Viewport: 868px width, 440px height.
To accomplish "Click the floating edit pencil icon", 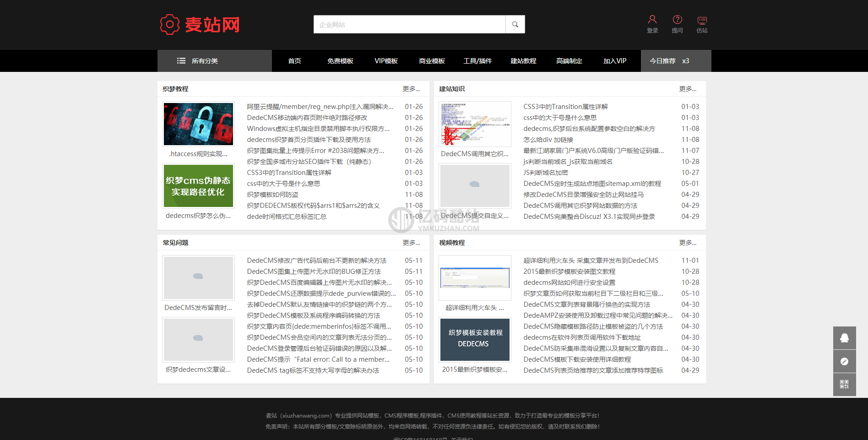I will tap(844, 361).
